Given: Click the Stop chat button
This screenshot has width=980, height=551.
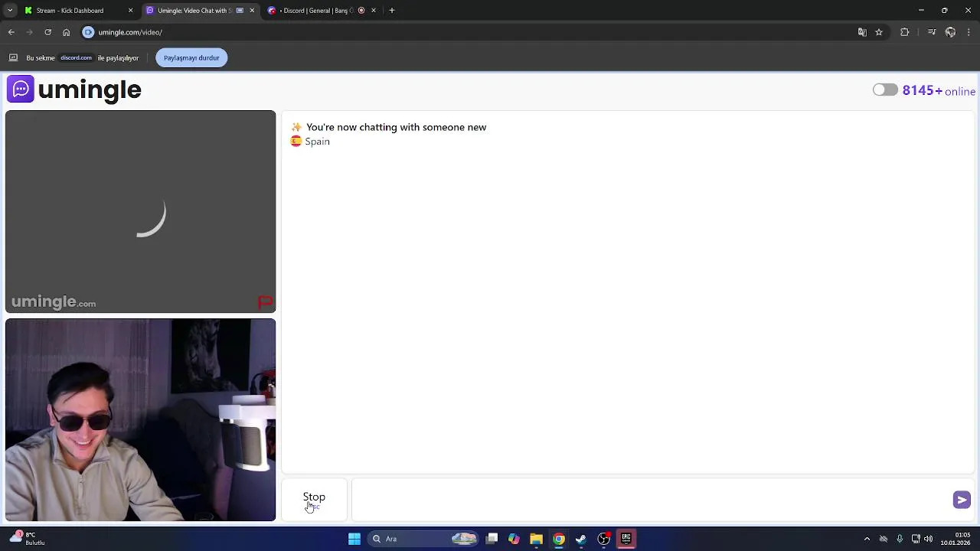Looking at the screenshot, I should pos(314,500).
